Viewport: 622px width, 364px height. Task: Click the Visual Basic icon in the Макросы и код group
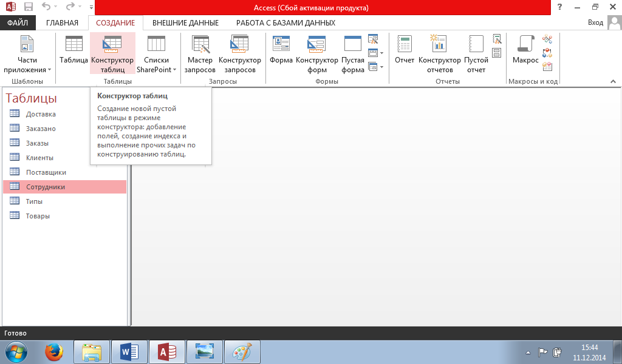pos(547,67)
